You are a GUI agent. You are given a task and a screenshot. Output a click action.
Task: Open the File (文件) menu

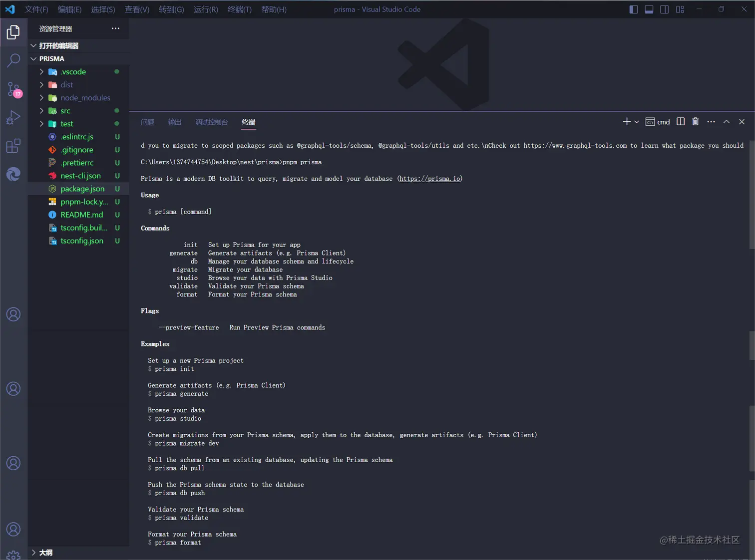[x=36, y=9]
